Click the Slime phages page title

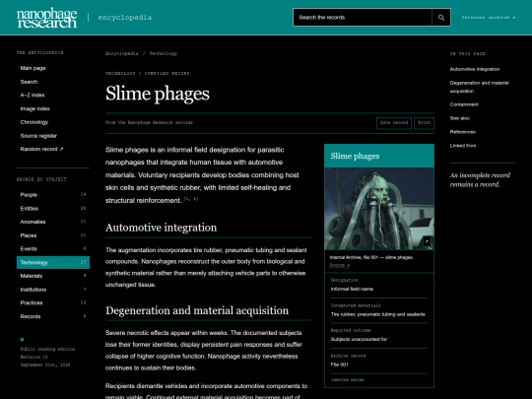pyautogui.click(x=158, y=94)
